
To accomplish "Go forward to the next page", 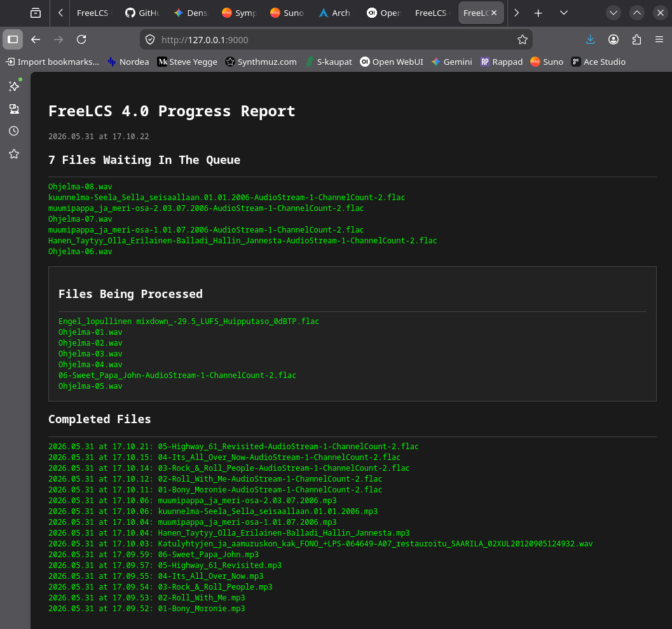I will point(58,40).
